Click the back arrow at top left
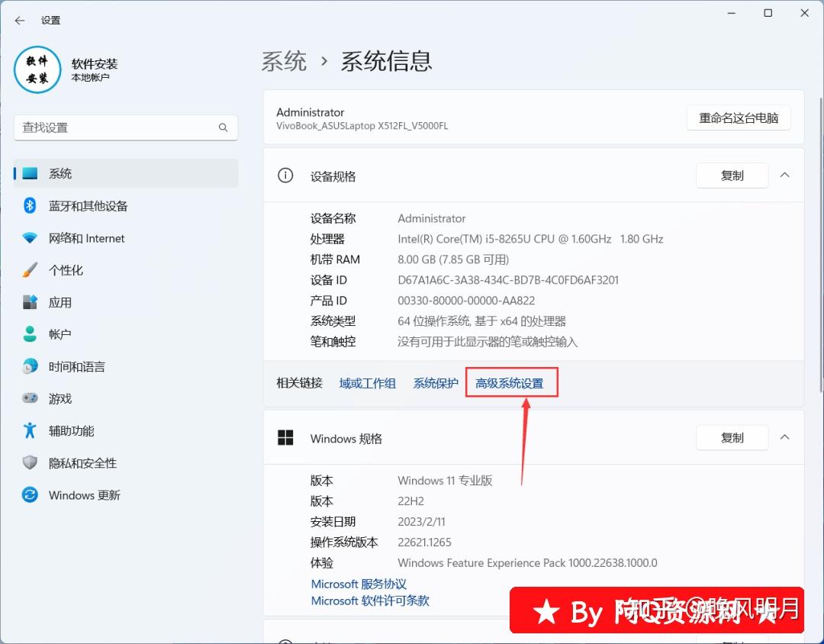The width and height of the screenshot is (824, 644). [18, 21]
